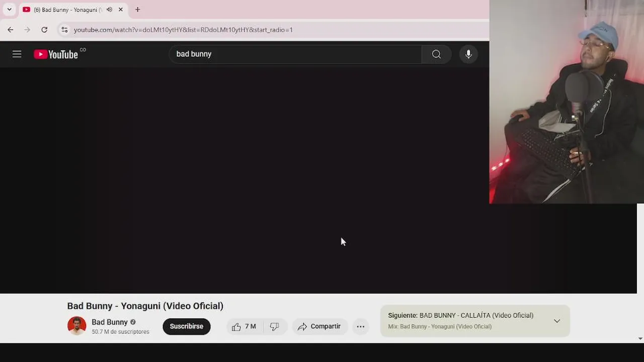Click the 50.7 M de suscriptores text
Viewport: 644px width, 362px height.
[x=121, y=332]
